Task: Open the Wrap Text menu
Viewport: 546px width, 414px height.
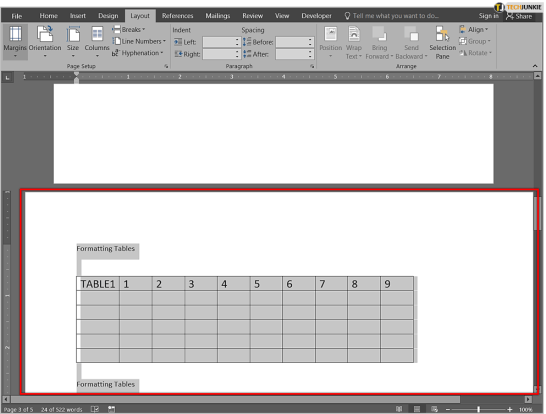Action: pyautogui.click(x=354, y=42)
